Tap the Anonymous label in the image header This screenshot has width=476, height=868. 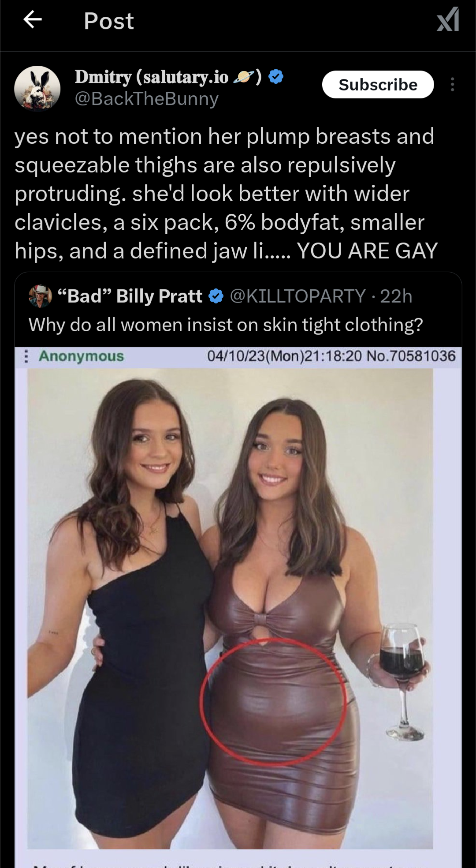tap(82, 356)
